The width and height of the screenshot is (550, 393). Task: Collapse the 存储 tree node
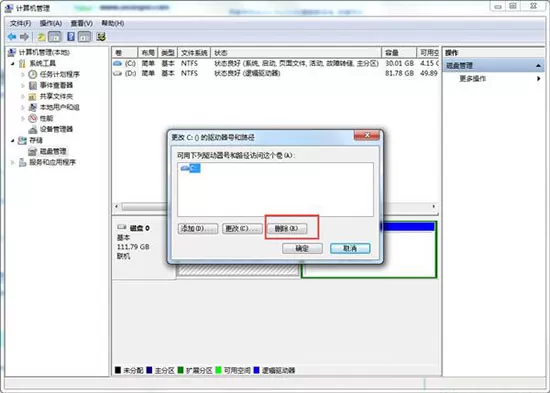pos(13,140)
